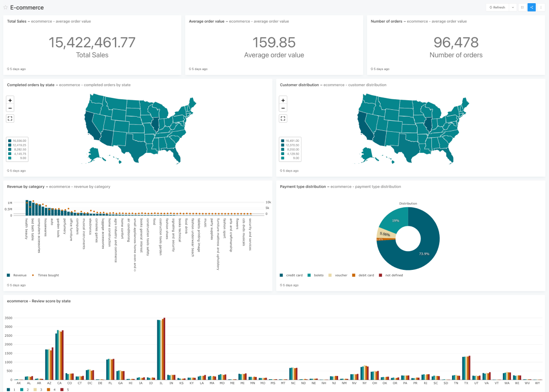The image size is (549, 392).
Task: Click refresh timestamp icon under Completed orders map
Action: click(x=8, y=171)
